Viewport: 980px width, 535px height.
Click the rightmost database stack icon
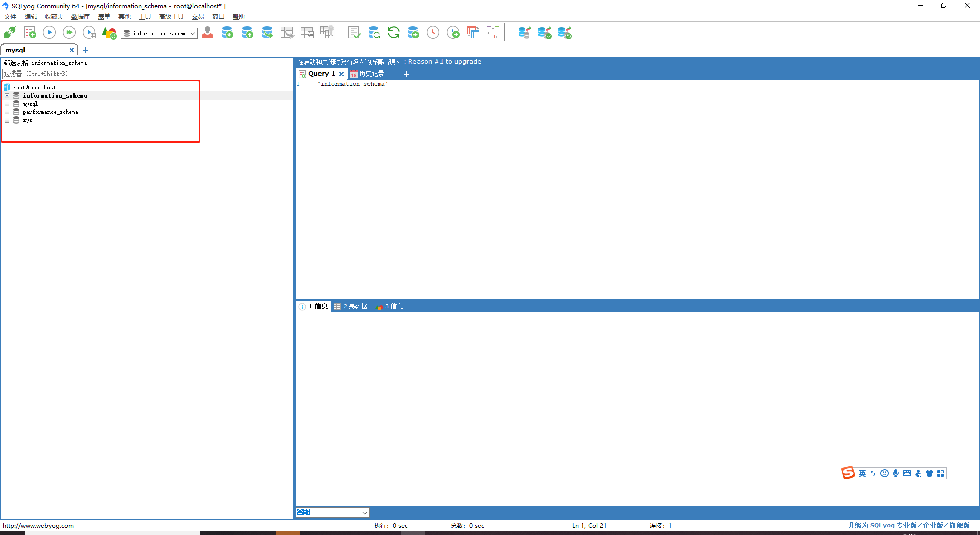click(x=565, y=33)
